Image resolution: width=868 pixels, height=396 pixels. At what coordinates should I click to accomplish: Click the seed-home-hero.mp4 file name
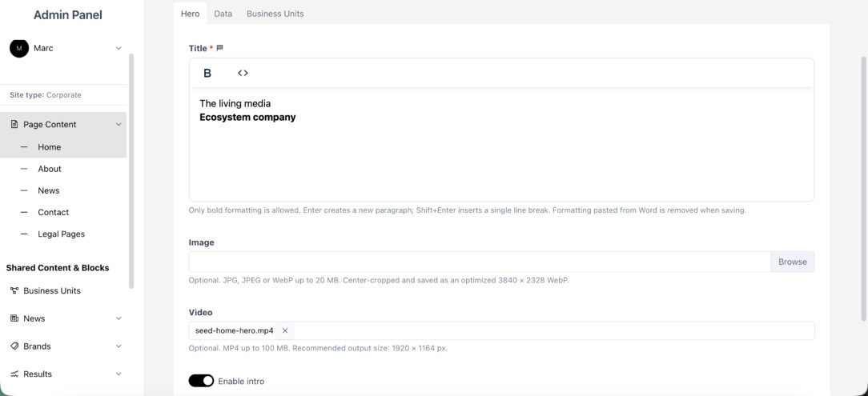pyautogui.click(x=234, y=330)
